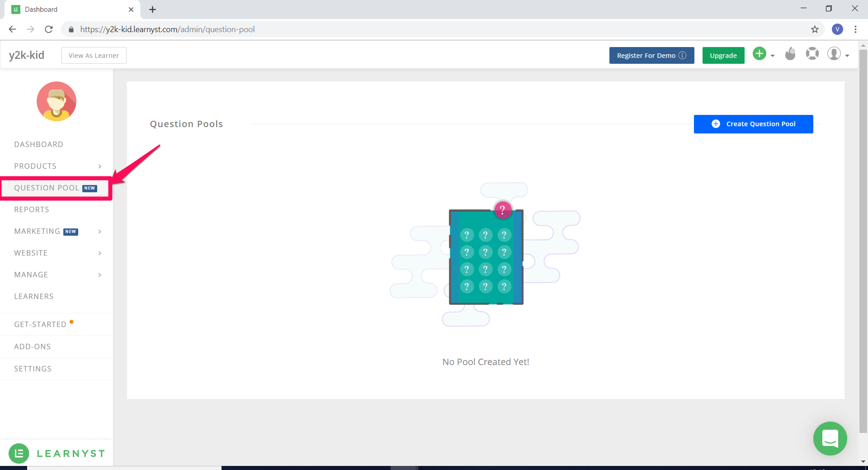Go back using the browser arrow
Viewport: 868px width, 470px height.
[12, 29]
